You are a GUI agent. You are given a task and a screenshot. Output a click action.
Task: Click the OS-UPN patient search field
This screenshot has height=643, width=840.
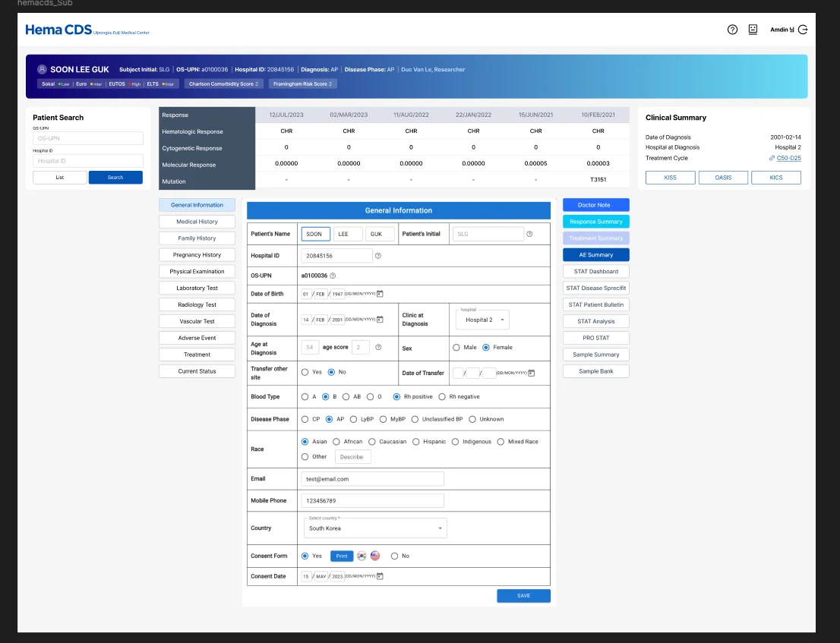coord(87,138)
